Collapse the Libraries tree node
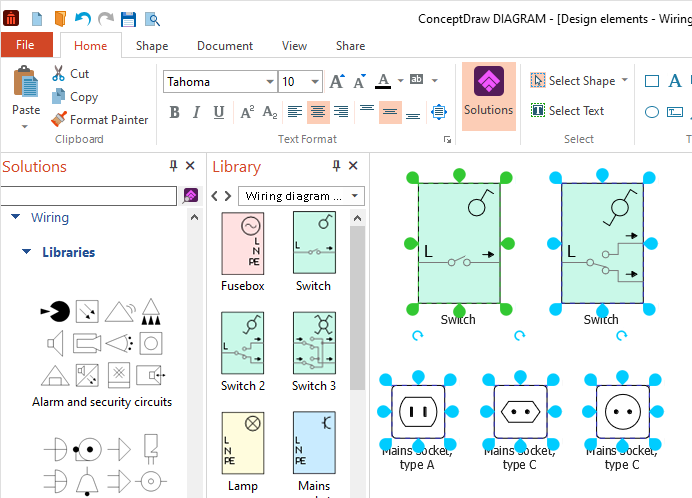692x498 pixels. coord(26,252)
